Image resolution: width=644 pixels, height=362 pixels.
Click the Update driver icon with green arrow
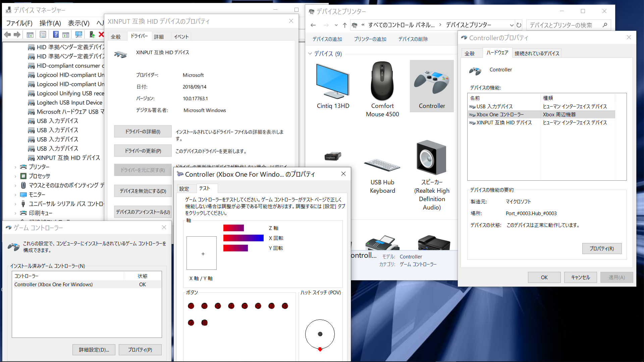(92, 35)
